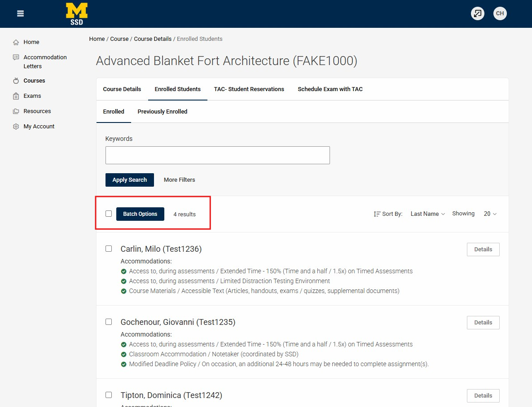Click the Gochenour, Giovanni (Test1235) name

[x=178, y=322]
